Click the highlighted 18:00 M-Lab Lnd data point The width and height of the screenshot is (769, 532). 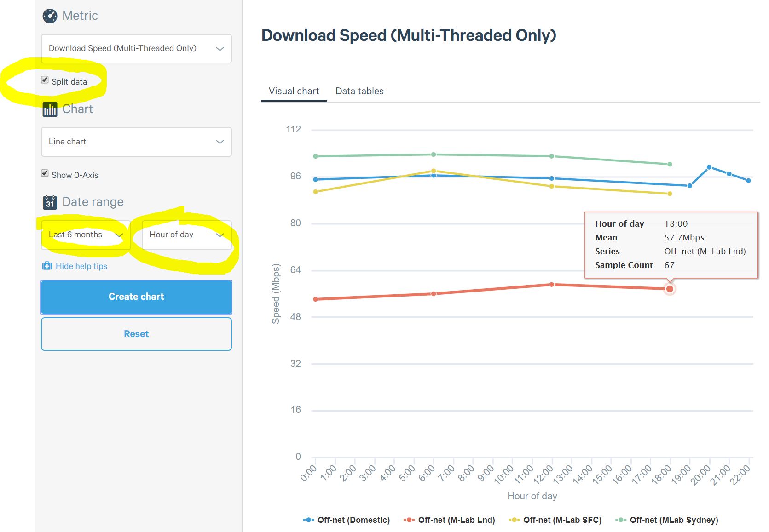pos(670,289)
